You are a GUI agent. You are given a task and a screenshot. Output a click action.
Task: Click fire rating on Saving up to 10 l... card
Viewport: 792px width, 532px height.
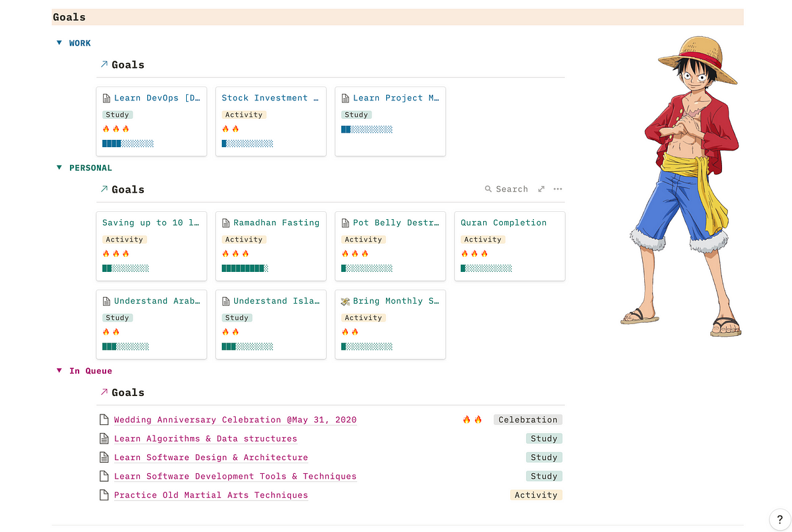[x=116, y=253]
